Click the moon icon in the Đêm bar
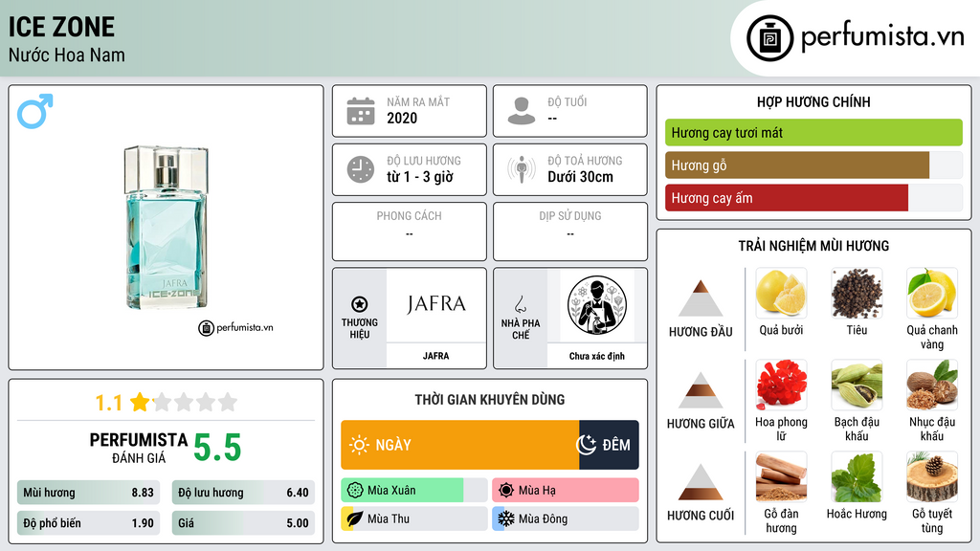The image size is (980, 551). tap(587, 445)
